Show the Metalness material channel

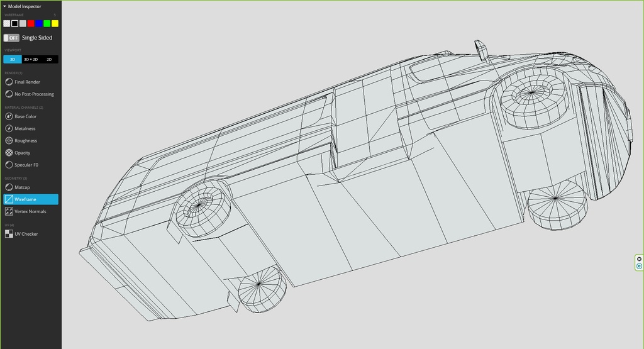(x=25, y=128)
